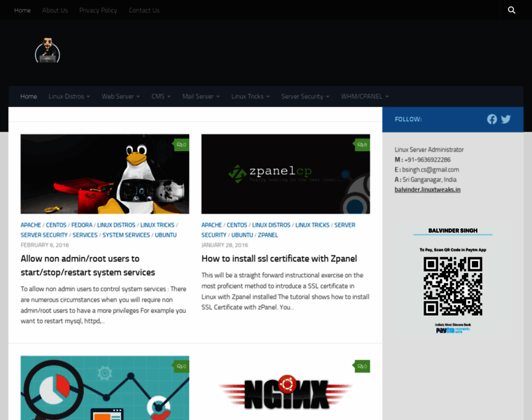The width and height of the screenshot is (532, 420).
Task: Open title Allow non admin/root users post
Action: (88, 265)
